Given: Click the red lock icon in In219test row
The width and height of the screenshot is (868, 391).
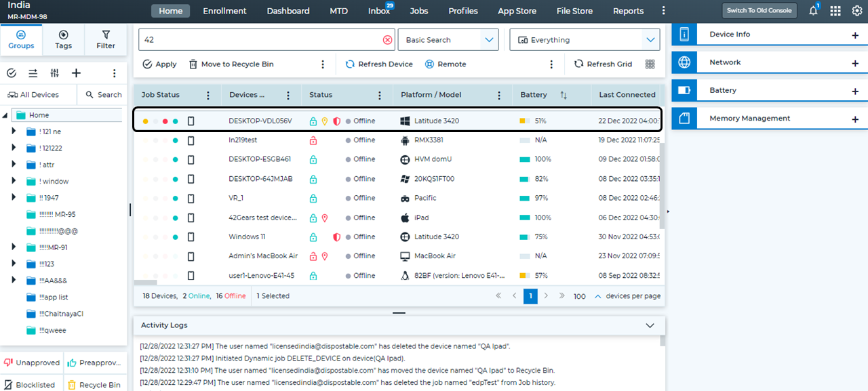Looking at the screenshot, I should coord(313,140).
